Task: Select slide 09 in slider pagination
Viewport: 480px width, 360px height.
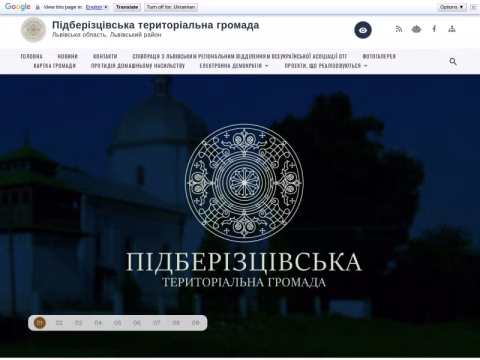Action: point(196,323)
